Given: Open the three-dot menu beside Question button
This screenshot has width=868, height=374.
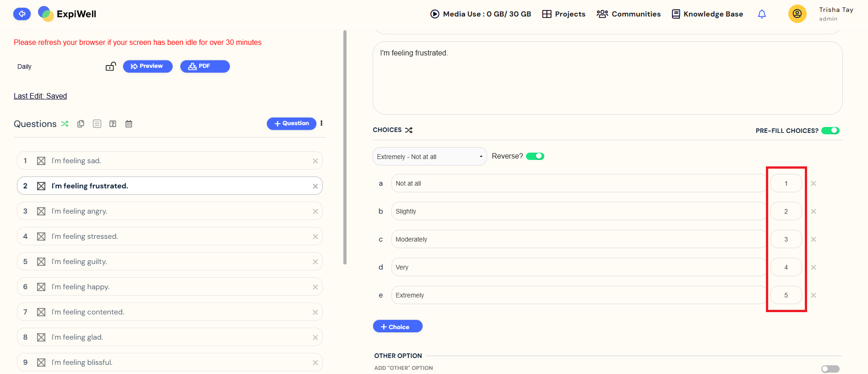Looking at the screenshot, I should tap(321, 123).
